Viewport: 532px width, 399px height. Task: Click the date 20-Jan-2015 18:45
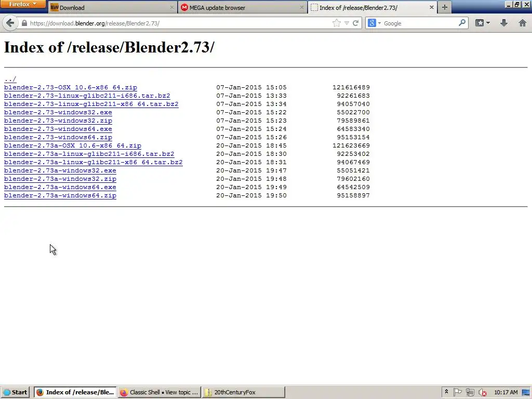pos(251,145)
